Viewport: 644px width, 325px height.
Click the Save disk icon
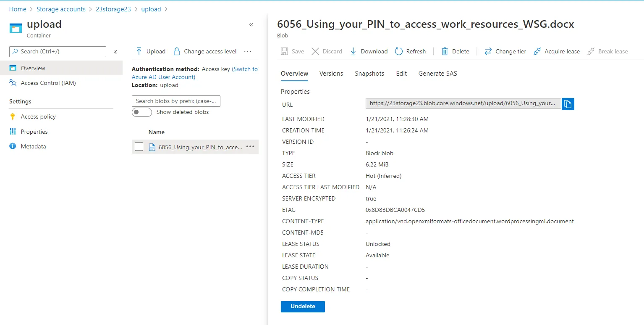pos(284,51)
